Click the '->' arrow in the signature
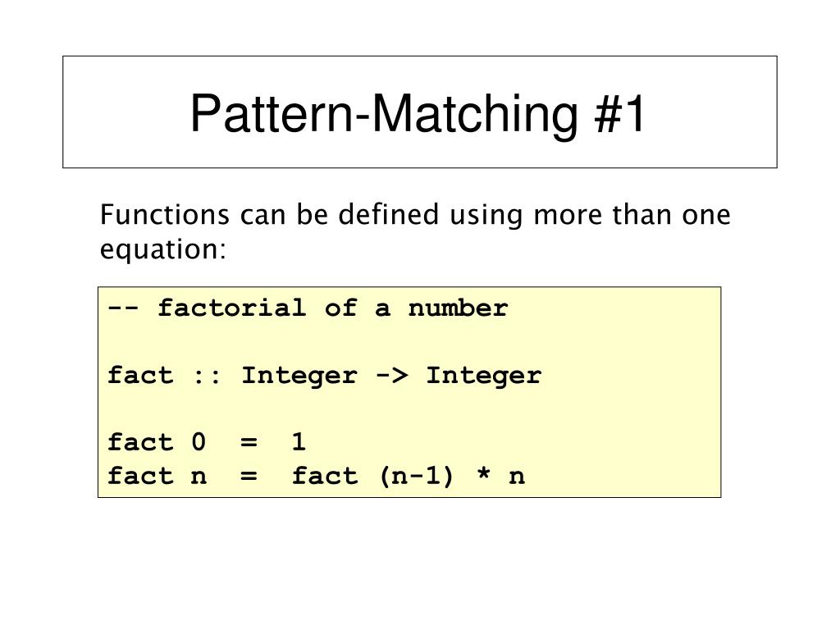 pyautogui.click(x=392, y=376)
